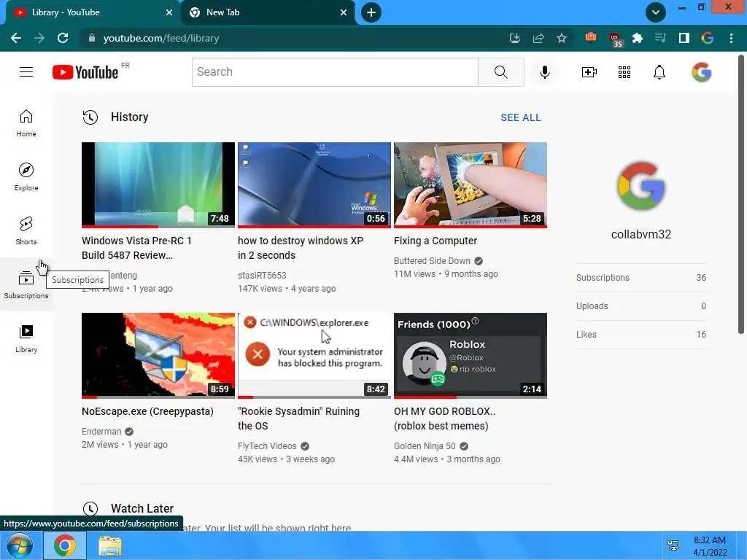Image resolution: width=747 pixels, height=560 pixels.
Task: Open Chrome three-dot menu
Action: point(731,38)
